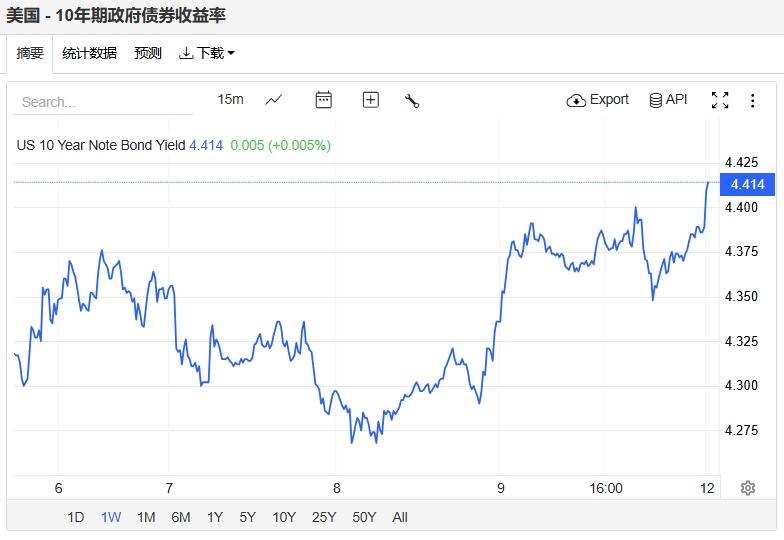The image size is (784, 540).
Task: Select the 50Y time range
Action: (364, 517)
